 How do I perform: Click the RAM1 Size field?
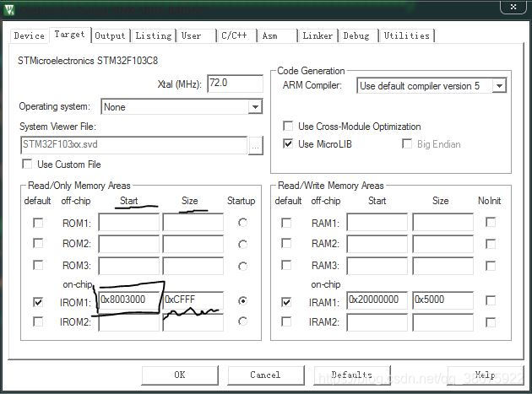pyautogui.click(x=442, y=222)
